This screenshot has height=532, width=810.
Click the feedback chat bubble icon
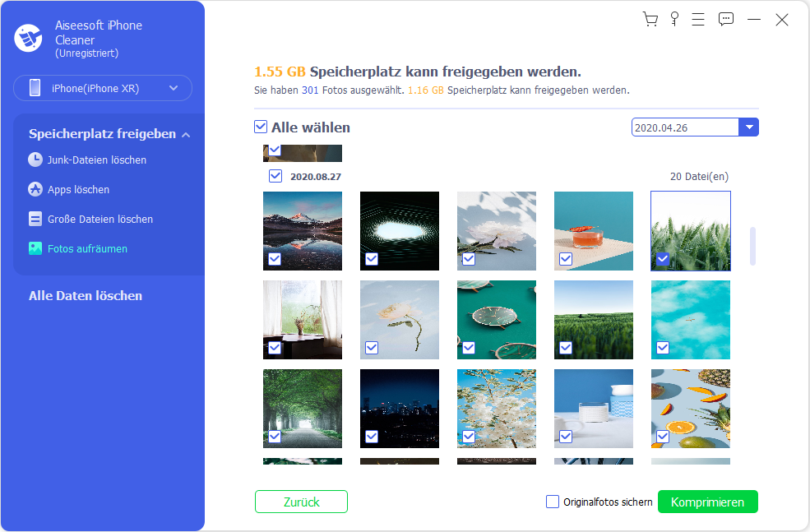[x=725, y=19]
